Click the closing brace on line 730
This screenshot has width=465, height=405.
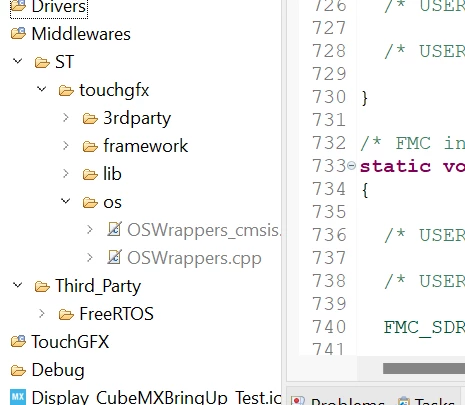[x=365, y=98]
